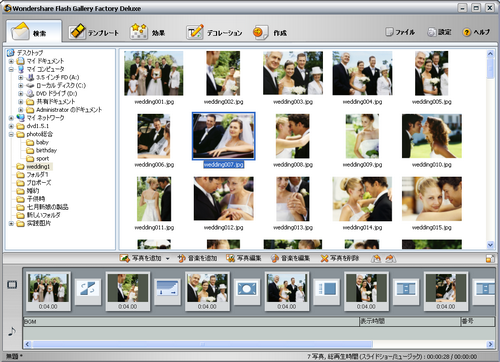Click the 写真を追加 add photo button
The width and height of the screenshot is (500, 362).
tap(141, 258)
